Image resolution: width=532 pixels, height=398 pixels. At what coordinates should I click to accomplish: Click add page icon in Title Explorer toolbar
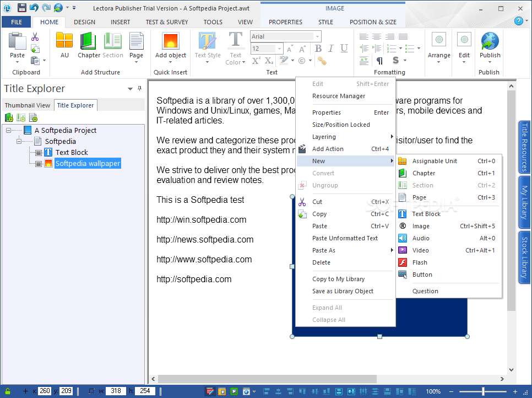[33, 117]
